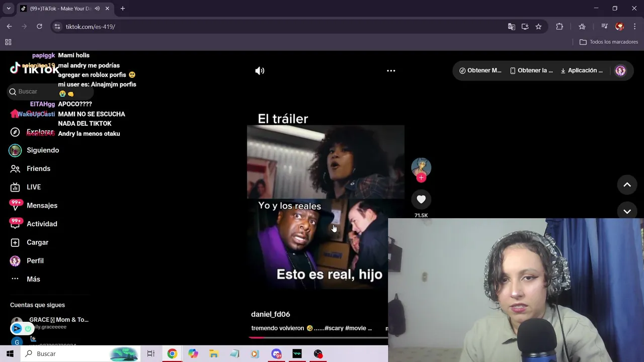Open Mensajes inbox
This screenshot has width=644, height=362.
point(33,206)
